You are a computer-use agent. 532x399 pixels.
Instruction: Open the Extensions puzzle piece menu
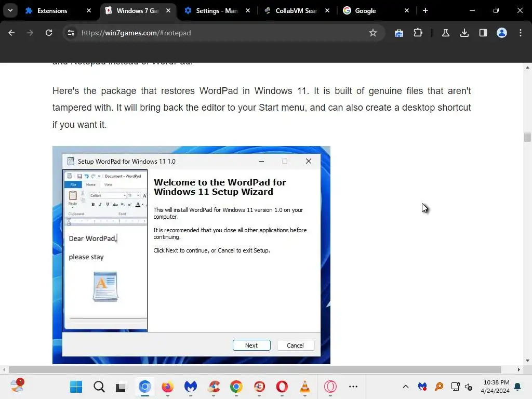(418, 33)
